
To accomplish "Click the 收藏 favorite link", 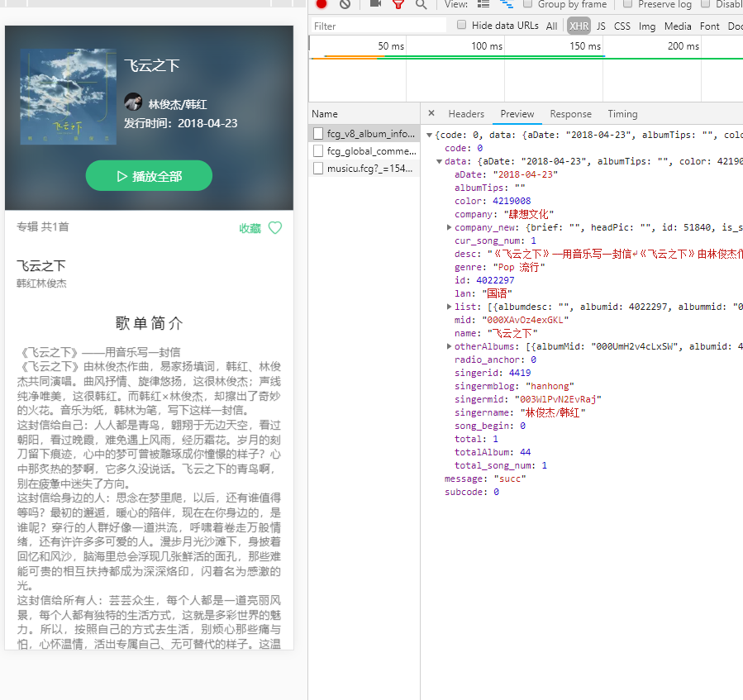I will [x=250, y=228].
